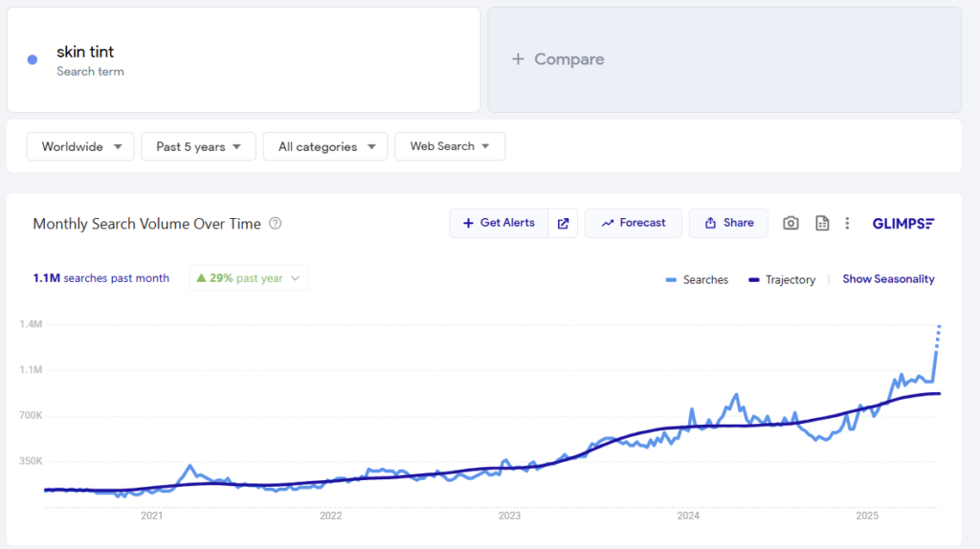Click the plus icon in Compare box
Screen dimensions: 980x549
(x=518, y=59)
